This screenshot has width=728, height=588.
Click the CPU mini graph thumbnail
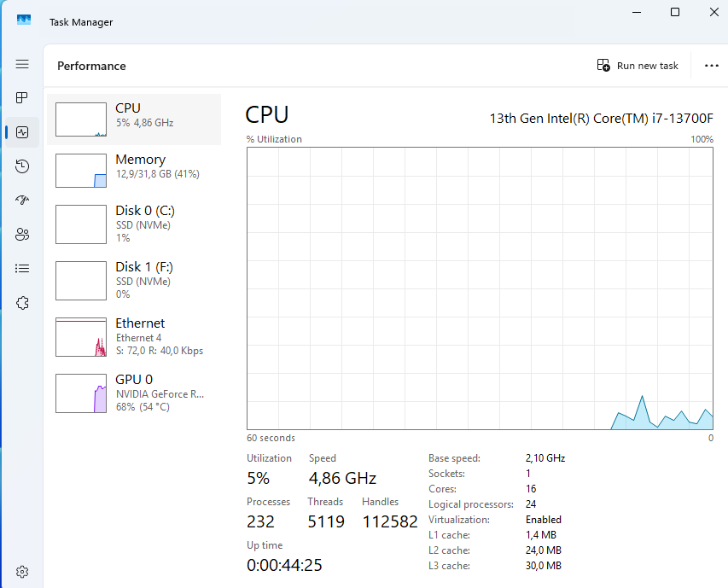(x=81, y=119)
